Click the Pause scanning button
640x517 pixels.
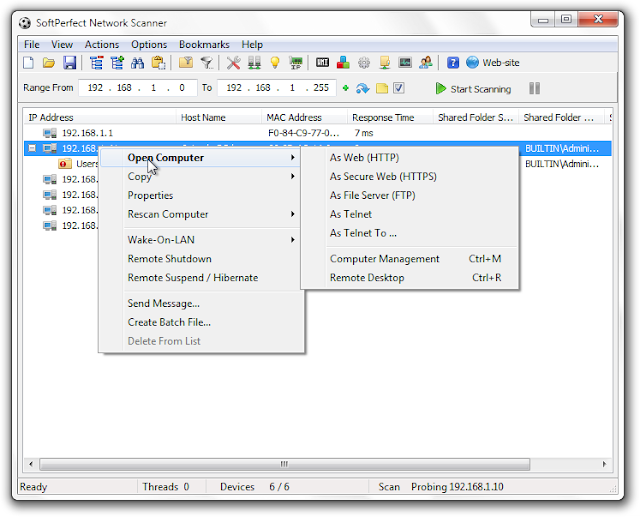click(534, 88)
